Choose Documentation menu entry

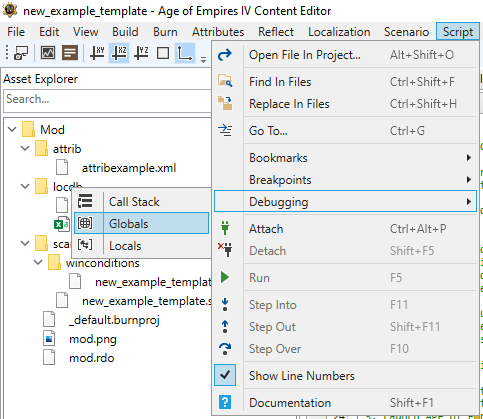point(345,402)
